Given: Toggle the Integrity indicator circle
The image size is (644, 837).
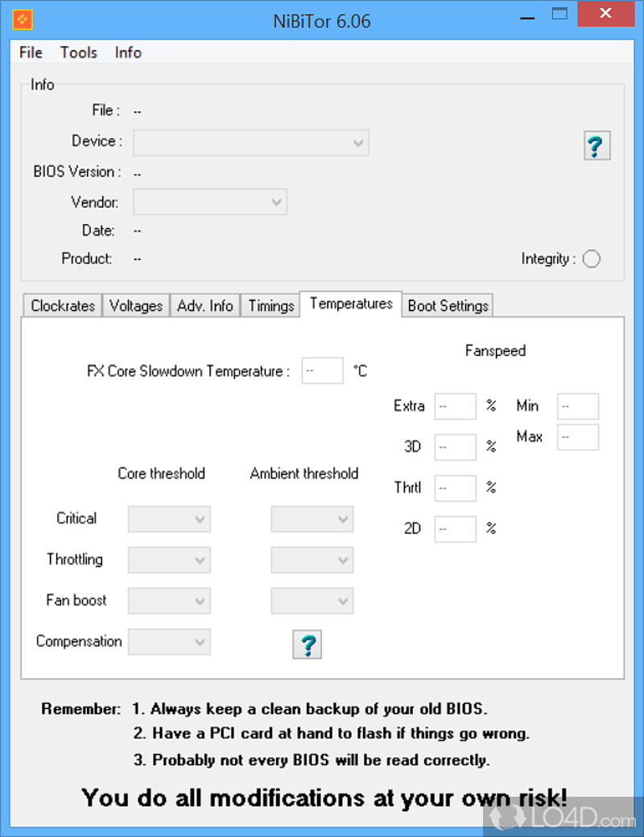Looking at the screenshot, I should [x=591, y=259].
